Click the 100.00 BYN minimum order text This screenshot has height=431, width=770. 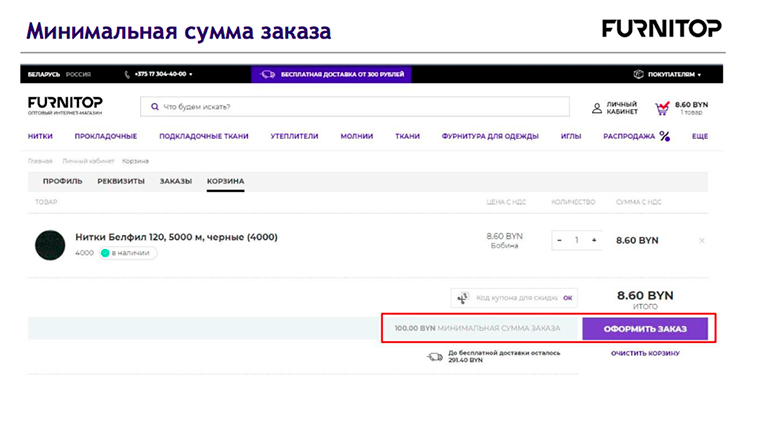click(x=477, y=328)
